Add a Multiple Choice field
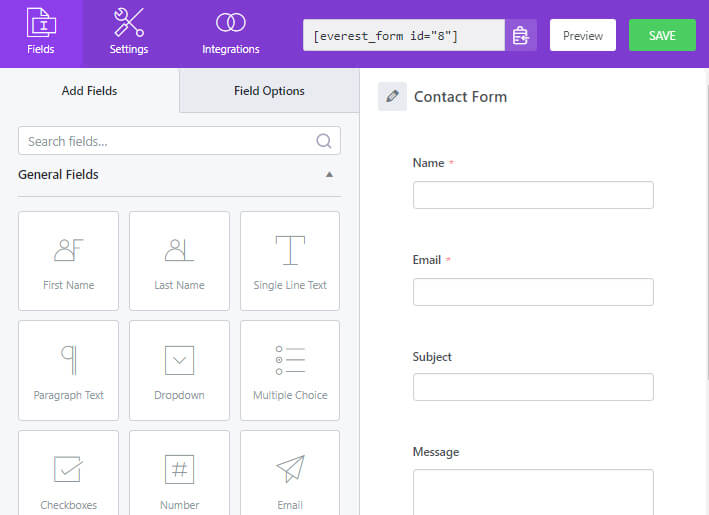This screenshot has width=709, height=515. coord(290,371)
